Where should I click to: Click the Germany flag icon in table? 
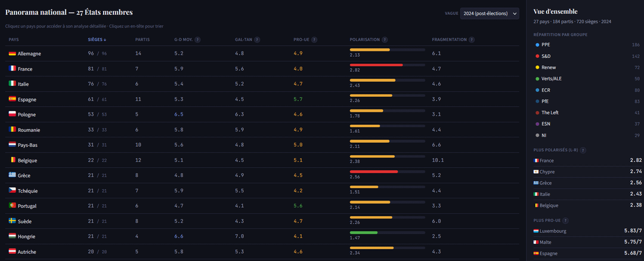(x=12, y=54)
